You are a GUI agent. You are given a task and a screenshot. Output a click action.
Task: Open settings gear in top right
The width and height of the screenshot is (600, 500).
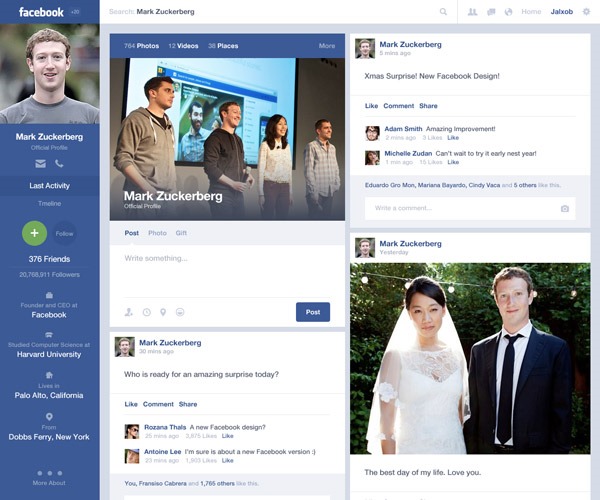586,12
